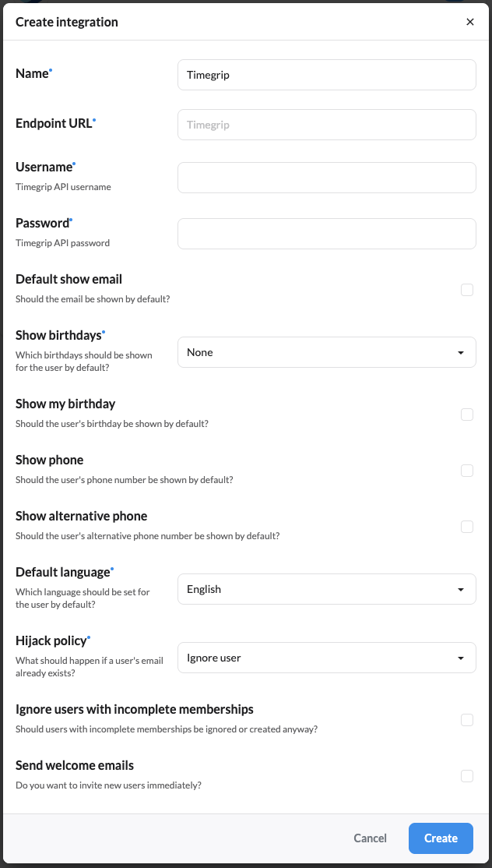
Task: Toggle the Show phone checkbox
Action: [467, 471]
